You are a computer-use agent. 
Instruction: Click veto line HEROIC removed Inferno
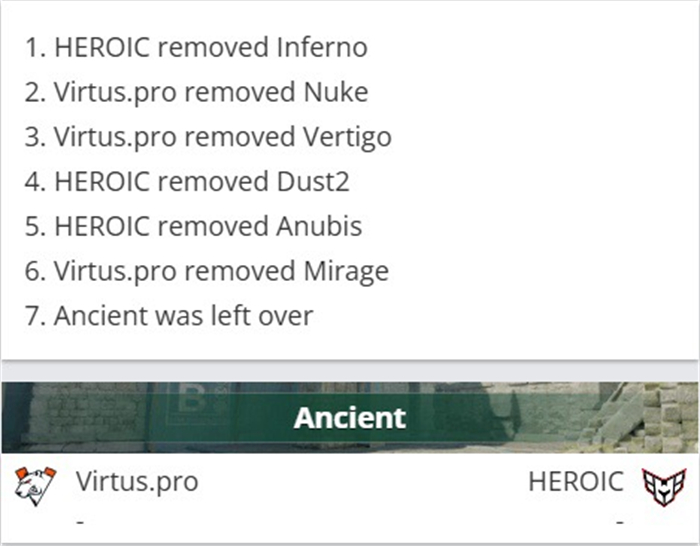click(196, 47)
